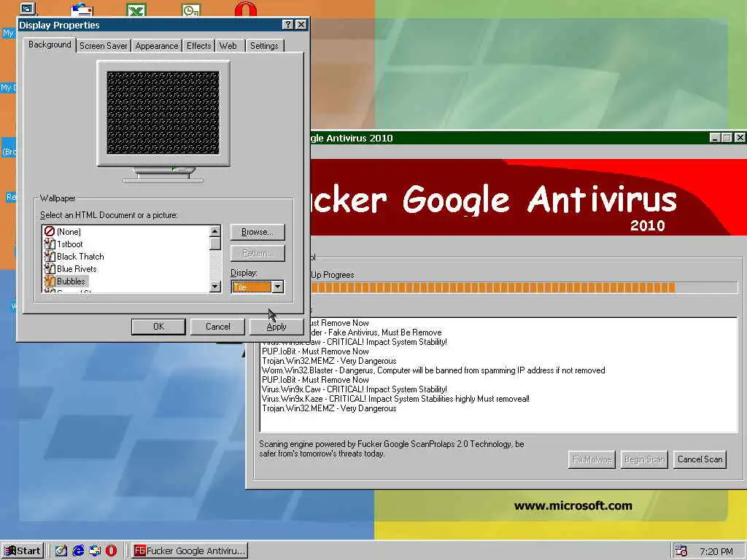Screen dimensions: 747x560
Task: Click the www.microsoft.com text on wallpaper
Action: point(573,506)
